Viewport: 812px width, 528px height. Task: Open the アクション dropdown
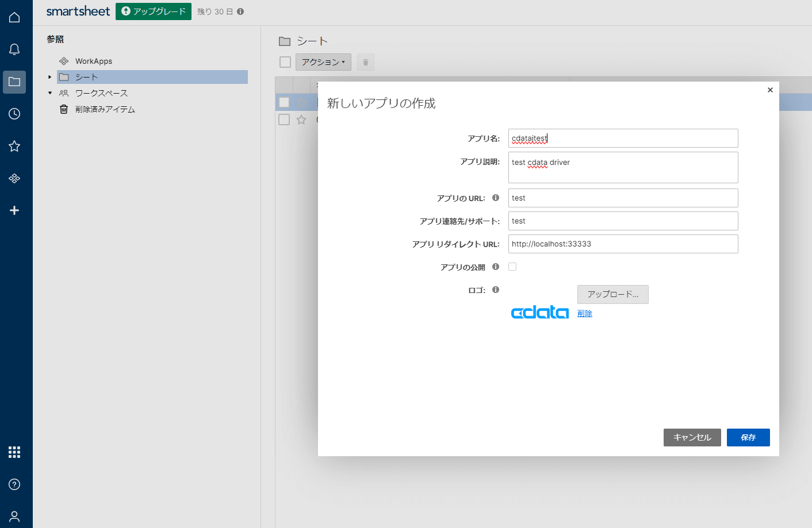pyautogui.click(x=323, y=62)
